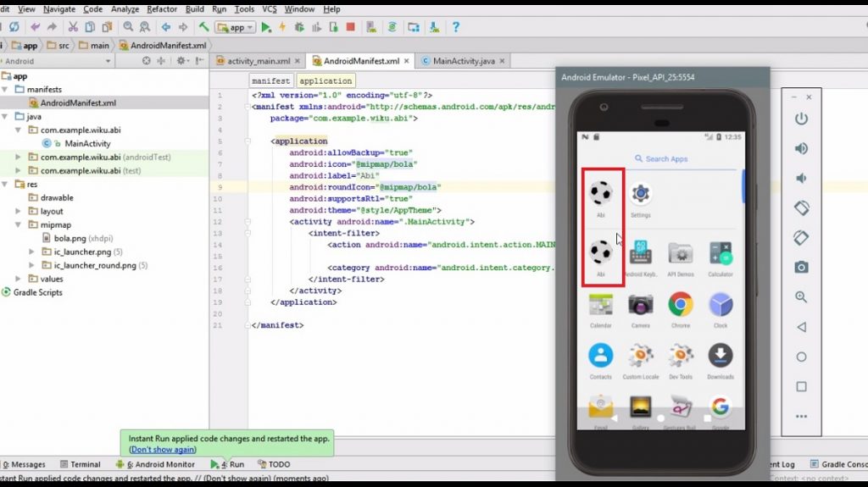Click the "Don't show again" link

click(162, 450)
